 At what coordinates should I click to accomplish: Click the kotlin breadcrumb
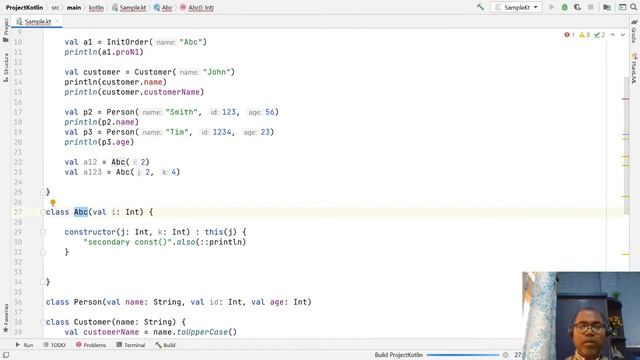96,7
